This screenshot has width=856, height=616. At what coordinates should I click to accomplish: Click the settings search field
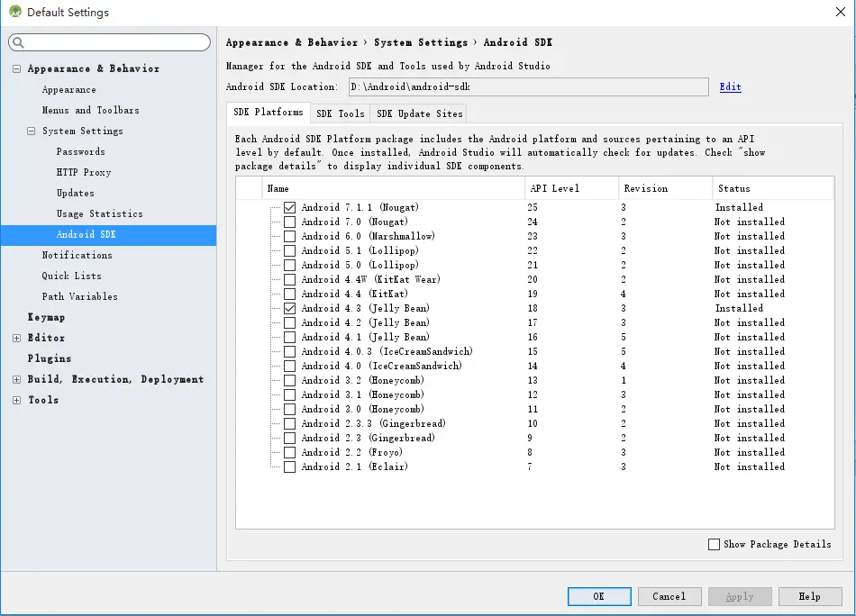[x=109, y=42]
